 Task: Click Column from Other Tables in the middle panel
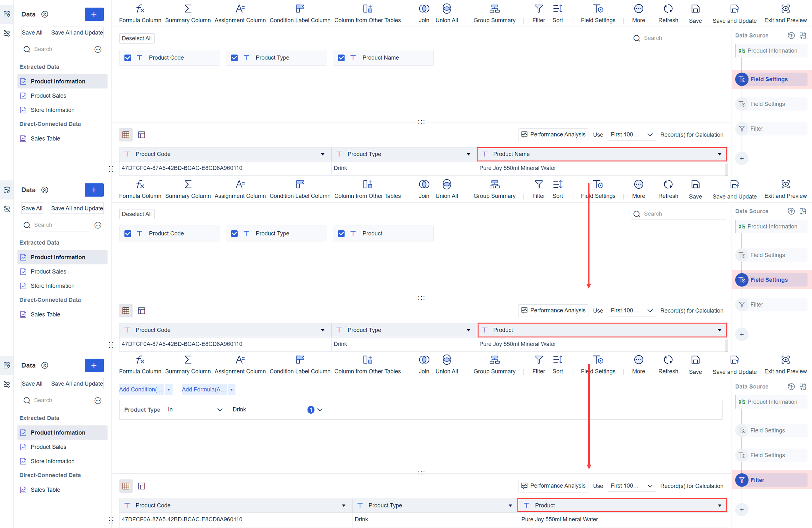coord(367,189)
